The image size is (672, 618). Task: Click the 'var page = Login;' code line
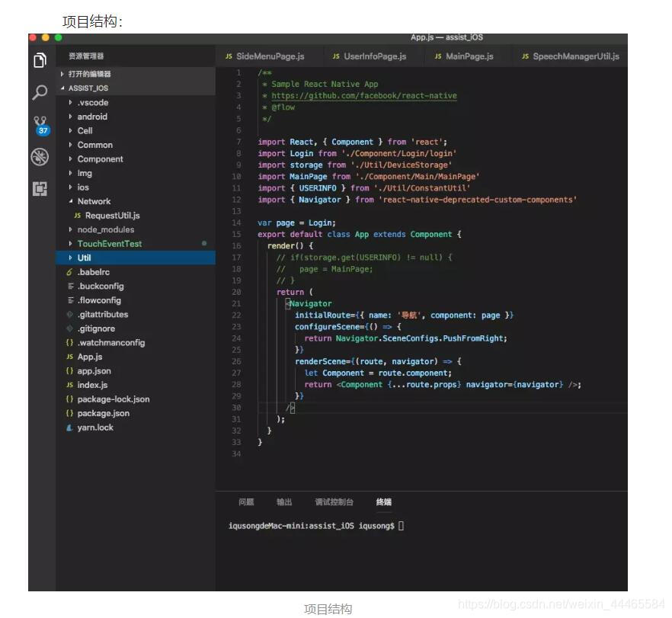296,223
